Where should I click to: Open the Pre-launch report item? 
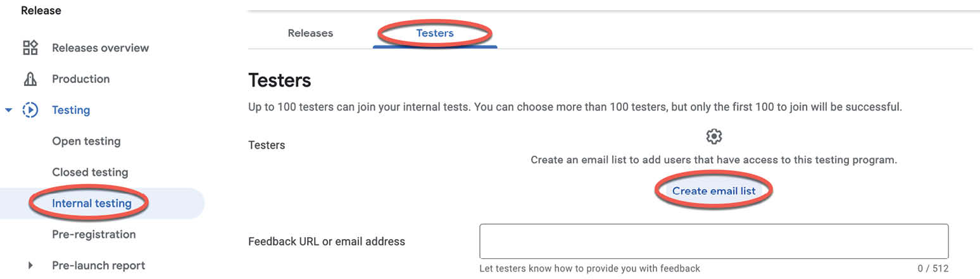click(98, 266)
